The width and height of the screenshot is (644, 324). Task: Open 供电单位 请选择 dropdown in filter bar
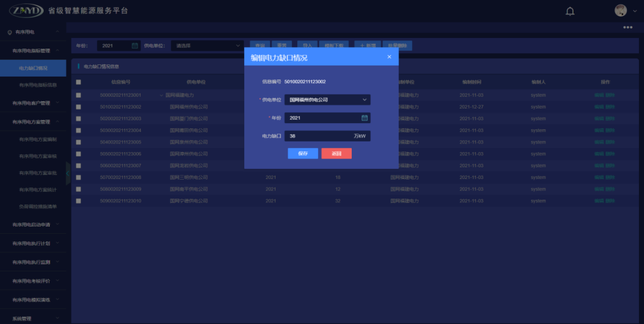[207, 45]
